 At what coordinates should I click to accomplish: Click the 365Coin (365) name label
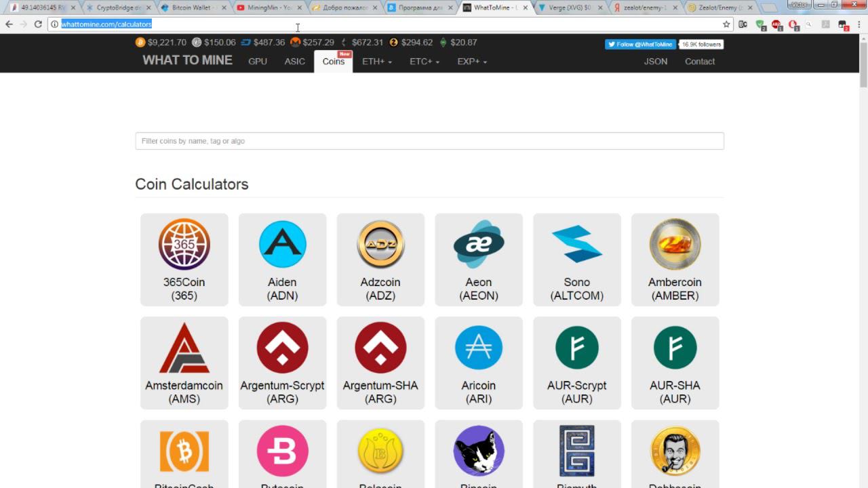click(x=184, y=289)
